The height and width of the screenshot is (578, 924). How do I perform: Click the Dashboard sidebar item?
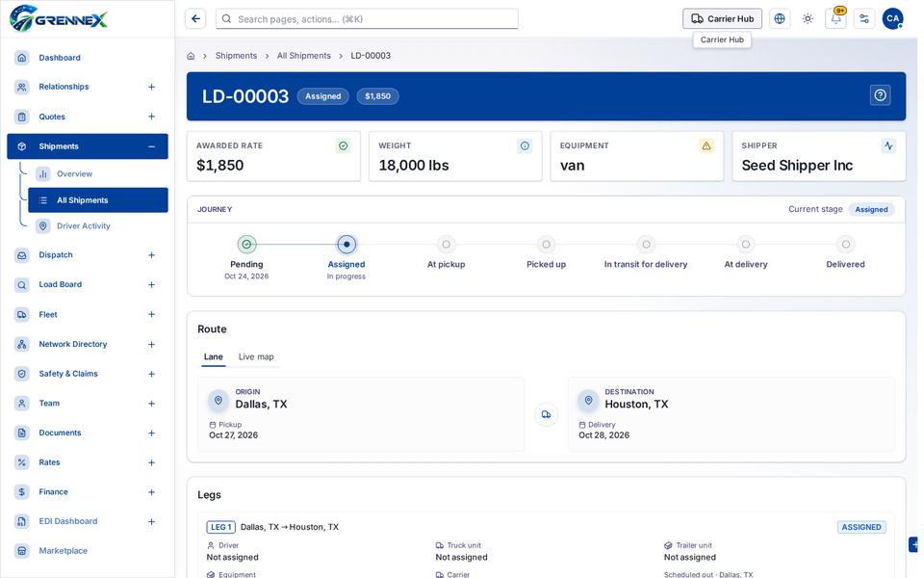coord(88,58)
